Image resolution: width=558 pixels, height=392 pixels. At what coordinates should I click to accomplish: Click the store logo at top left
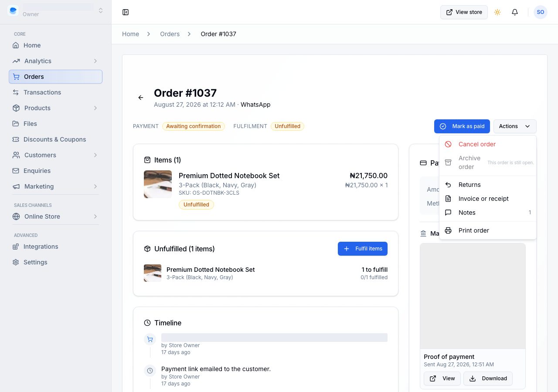(13, 10)
